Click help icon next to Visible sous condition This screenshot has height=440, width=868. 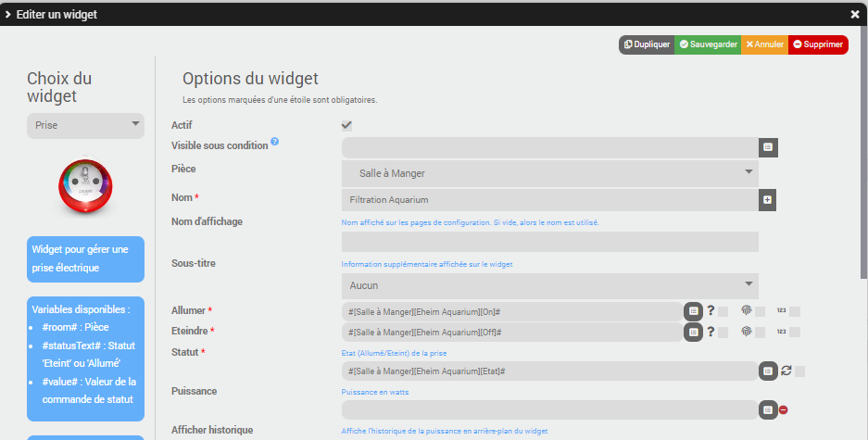pyautogui.click(x=275, y=144)
